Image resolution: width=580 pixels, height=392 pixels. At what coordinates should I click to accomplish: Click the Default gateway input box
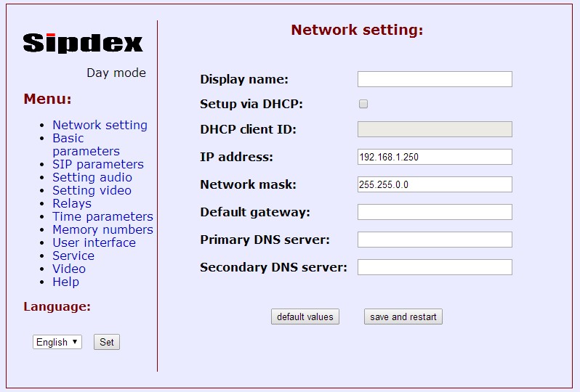pos(435,212)
